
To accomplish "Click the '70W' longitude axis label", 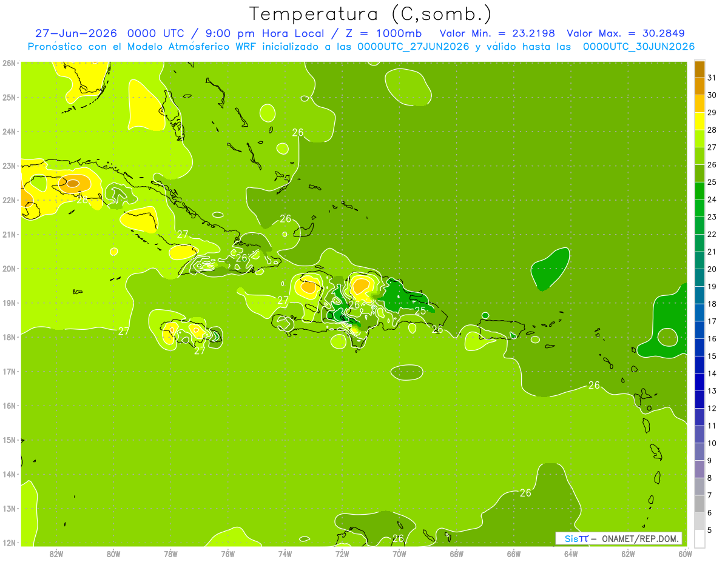I will pyautogui.click(x=399, y=553).
